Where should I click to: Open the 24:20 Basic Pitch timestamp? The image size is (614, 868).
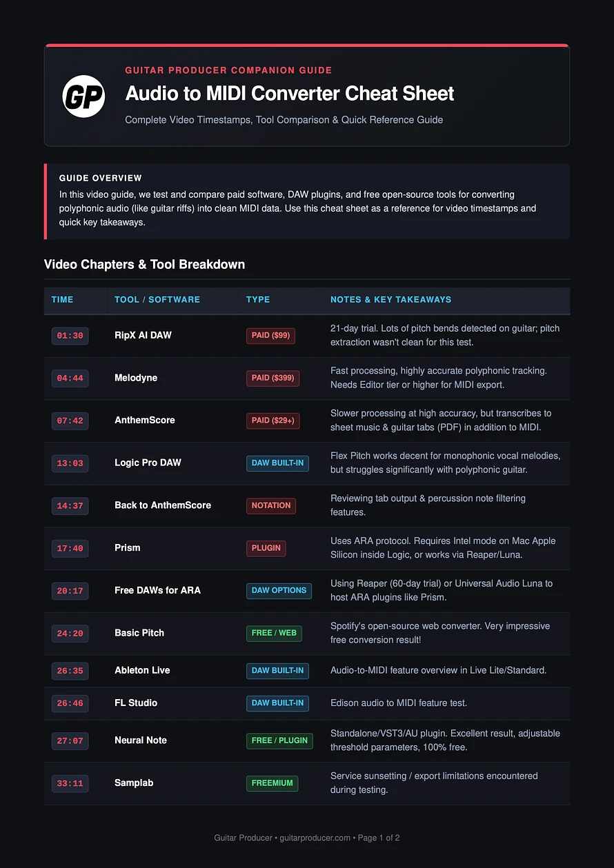[70, 633]
